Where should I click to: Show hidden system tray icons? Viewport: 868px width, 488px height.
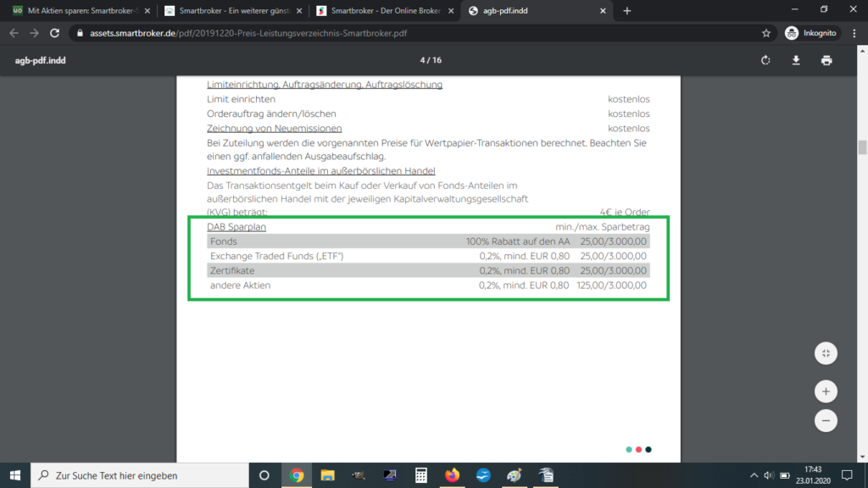[754, 475]
